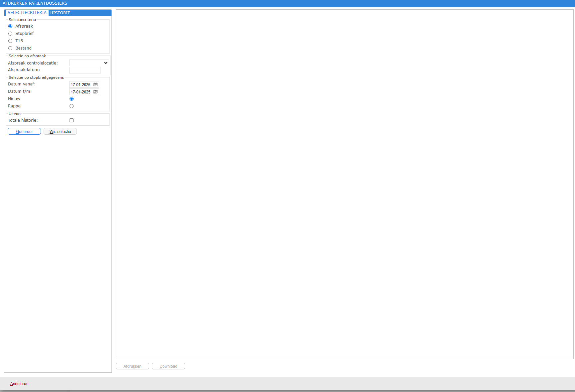Open calendar picker for Datum vanaf

tap(96, 84)
